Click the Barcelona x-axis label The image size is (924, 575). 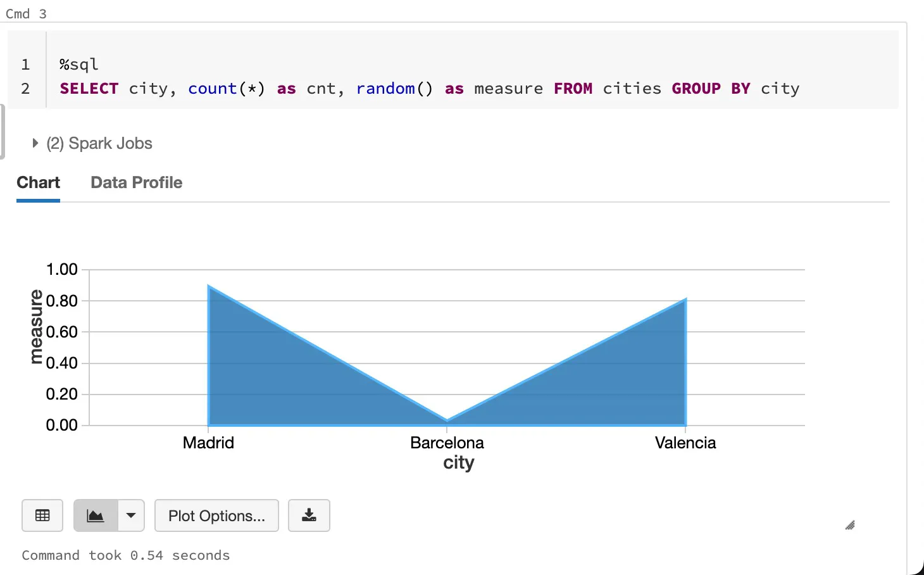447,443
